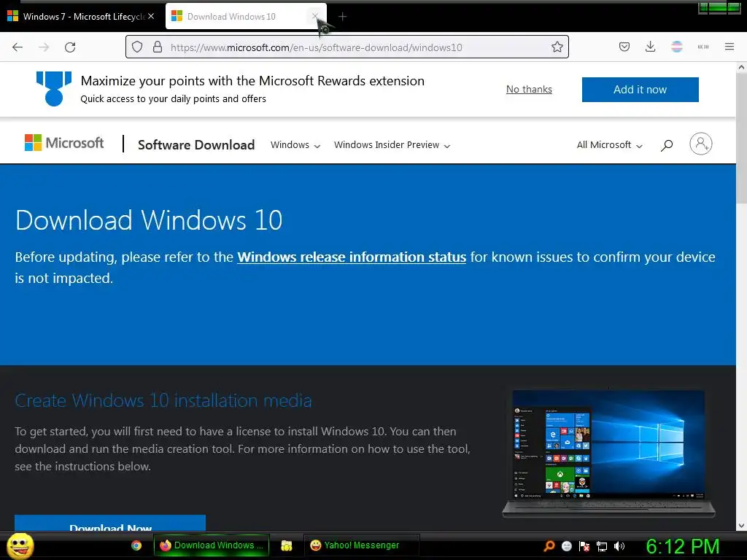
Task: Open the network tray icon
Action: [602, 546]
